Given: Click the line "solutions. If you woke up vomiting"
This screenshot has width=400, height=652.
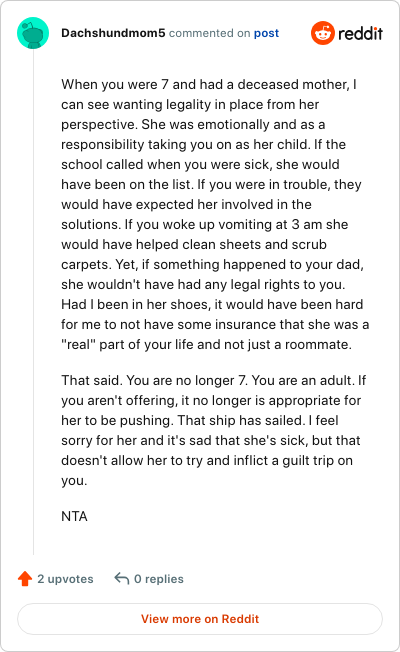Looking at the screenshot, I should [x=205, y=225].
